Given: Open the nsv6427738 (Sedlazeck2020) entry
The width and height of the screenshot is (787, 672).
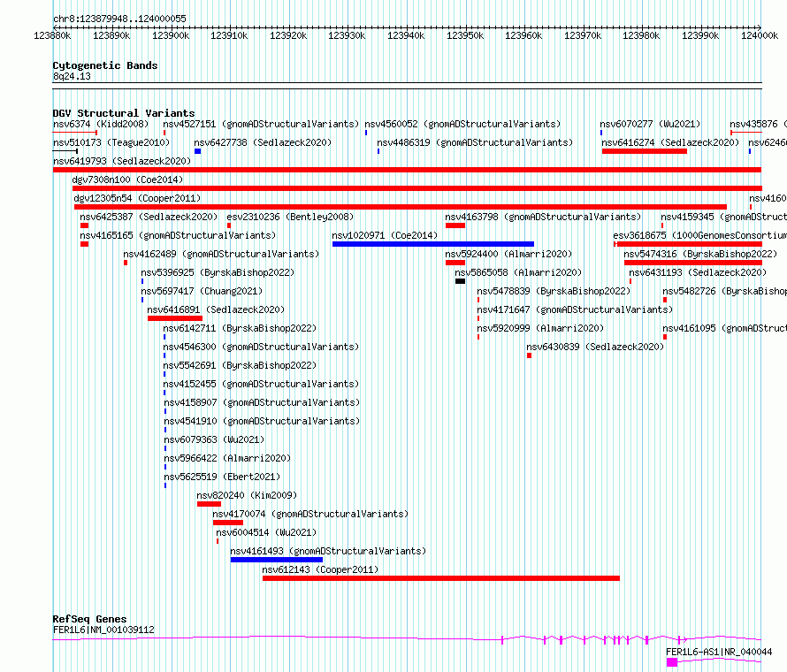Looking at the screenshot, I should tap(263, 142).
